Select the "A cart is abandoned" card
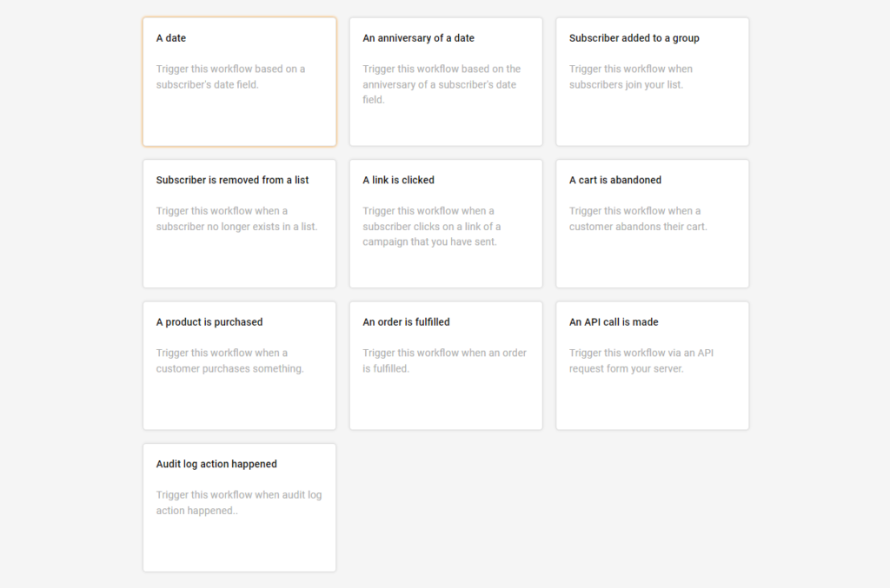This screenshot has width=890, height=588. coord(652,223)
